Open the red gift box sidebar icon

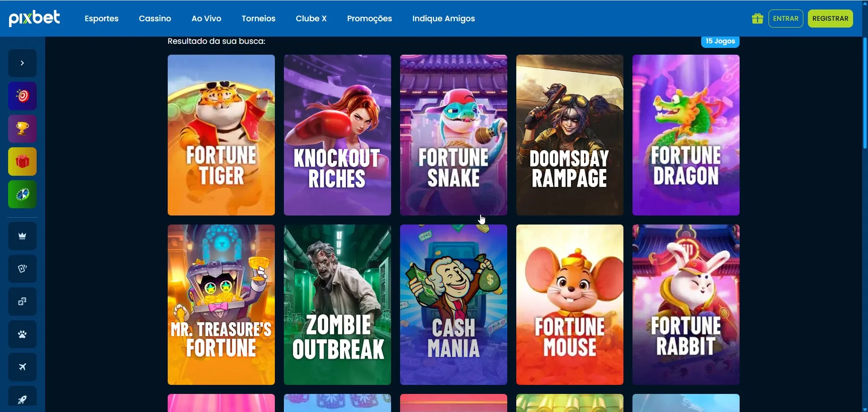tap(22, 161)
